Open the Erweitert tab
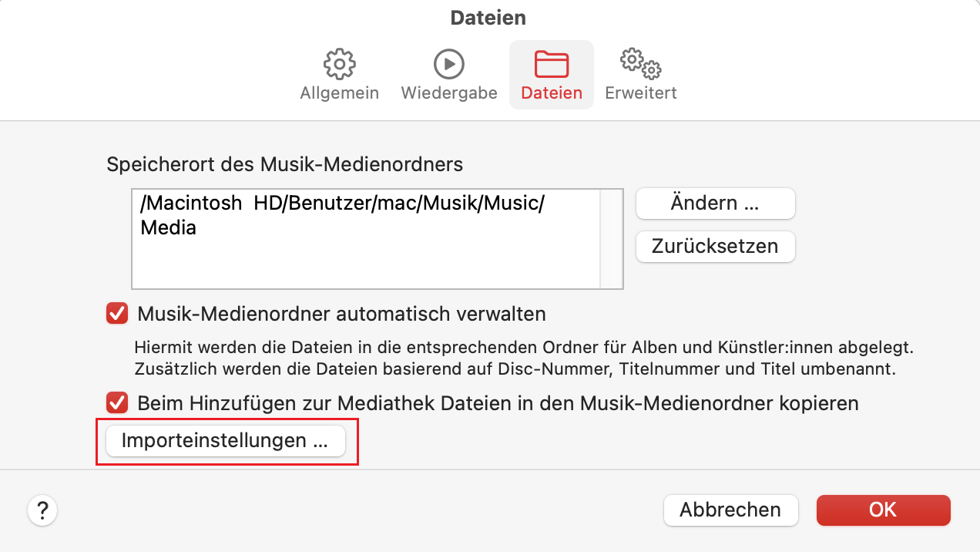 [x=639, y=74]
